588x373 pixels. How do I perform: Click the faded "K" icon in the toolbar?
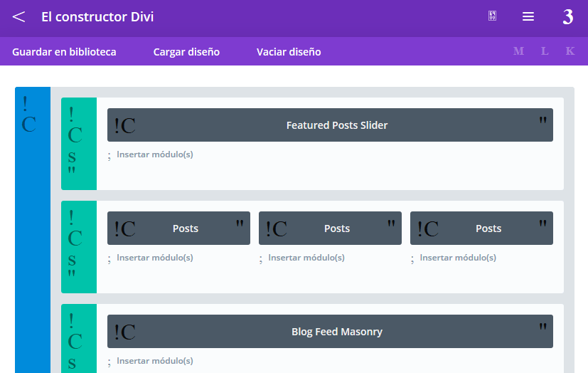[x=570, y=51]
